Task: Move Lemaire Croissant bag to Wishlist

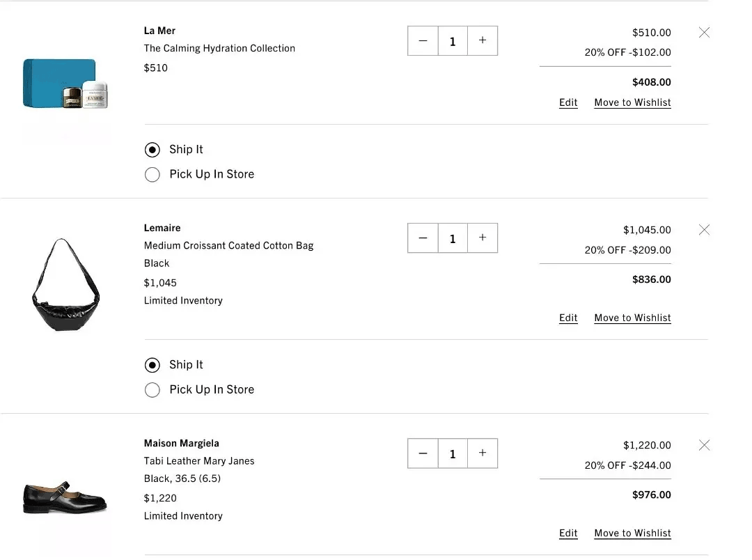Action: [632, 318]
